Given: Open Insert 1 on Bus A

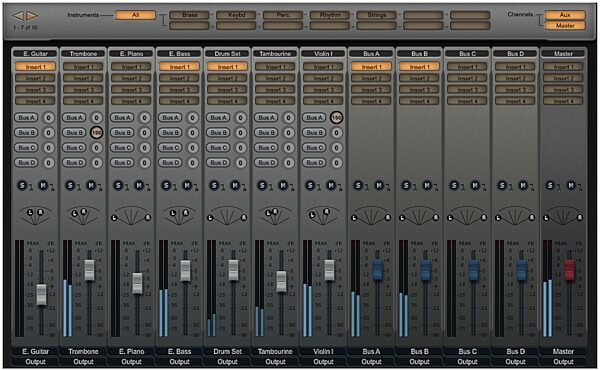Looking at the screenshot, I should (371, 67).
